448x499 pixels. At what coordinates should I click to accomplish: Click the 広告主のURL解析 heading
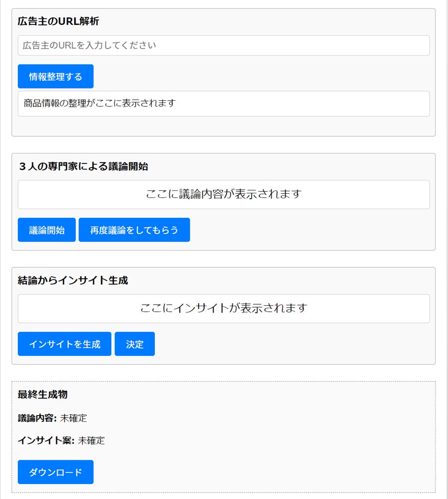[58, 22]
